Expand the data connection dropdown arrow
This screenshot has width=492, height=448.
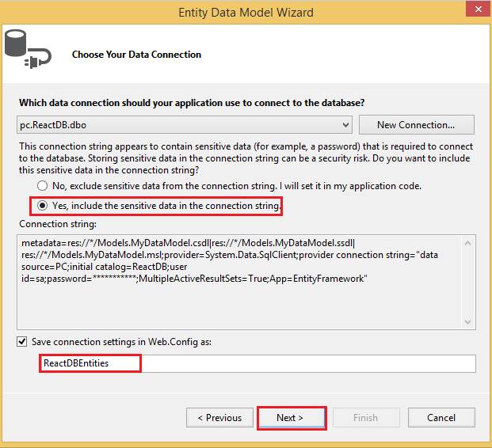point(345,125)
